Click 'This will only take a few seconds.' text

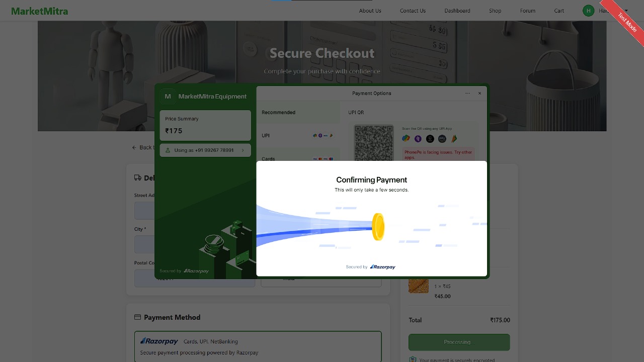(x=372, y=190)
